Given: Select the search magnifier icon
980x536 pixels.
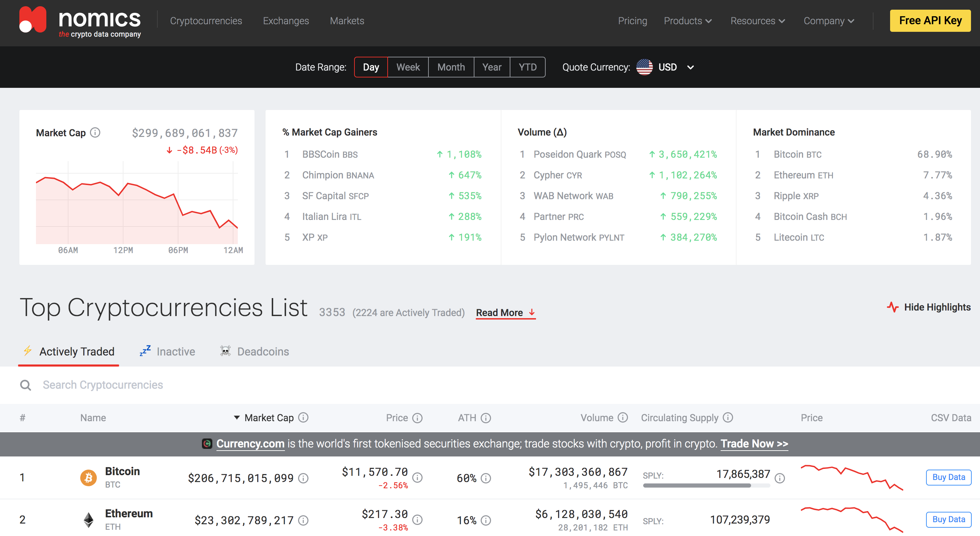Looking at the screenshot, I should (x=26, y=385).
